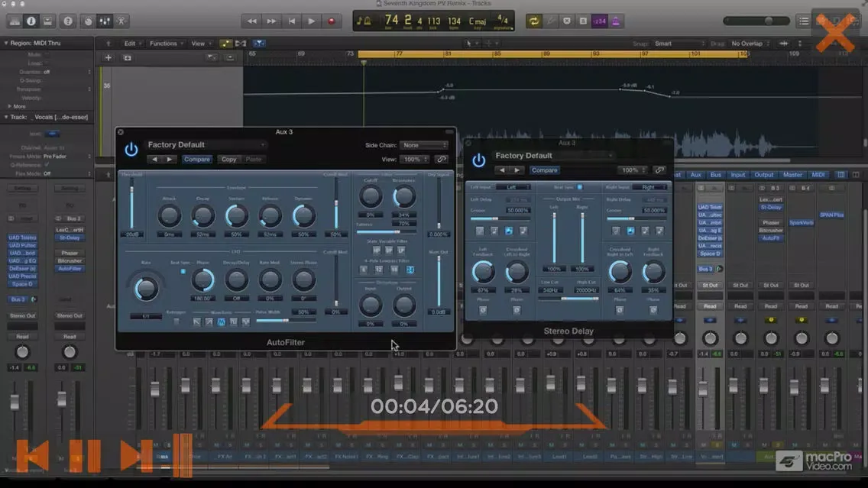Toggle the Solo button in control bar
The image size is (868, 488).
coord(583,21)
